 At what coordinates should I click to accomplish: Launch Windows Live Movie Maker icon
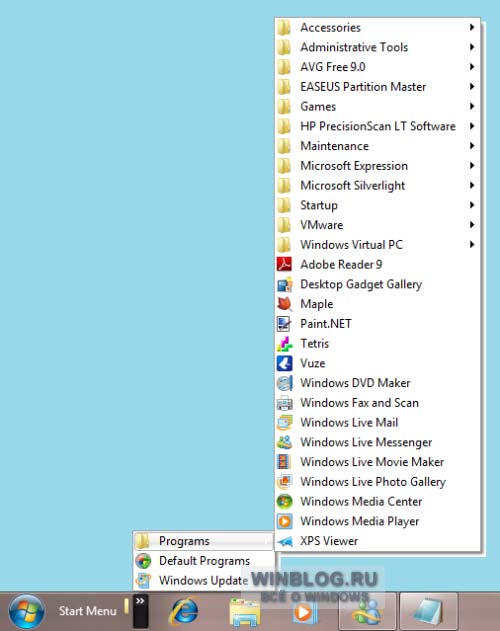[284, 462]
